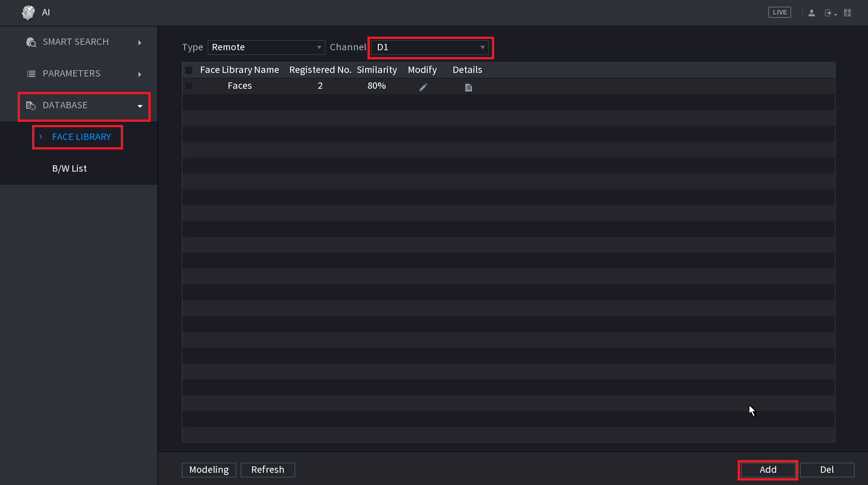Screen dimensions: 868x485
Task: Click the Parameters list icon
Action: [x=31, y=74]
